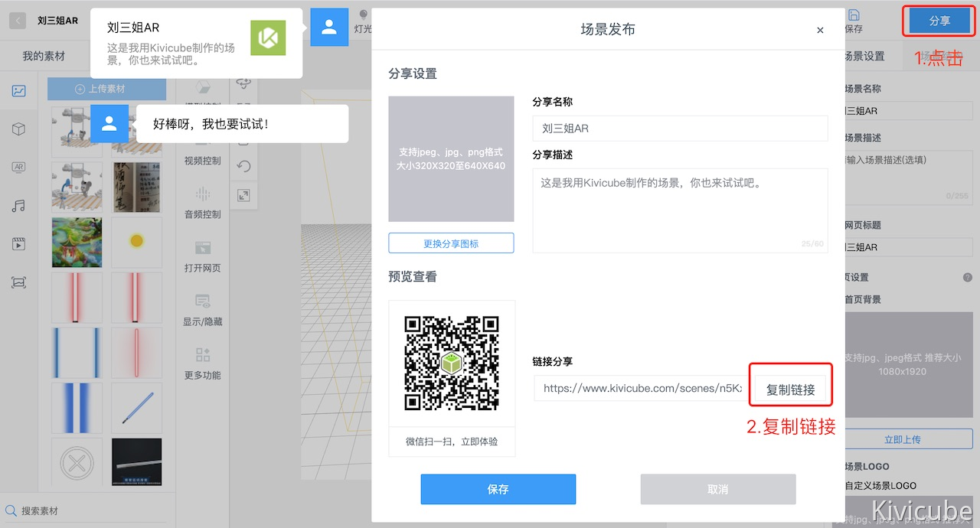
Task: Switch to the 场景设置 tab
Action: point(864,56)
